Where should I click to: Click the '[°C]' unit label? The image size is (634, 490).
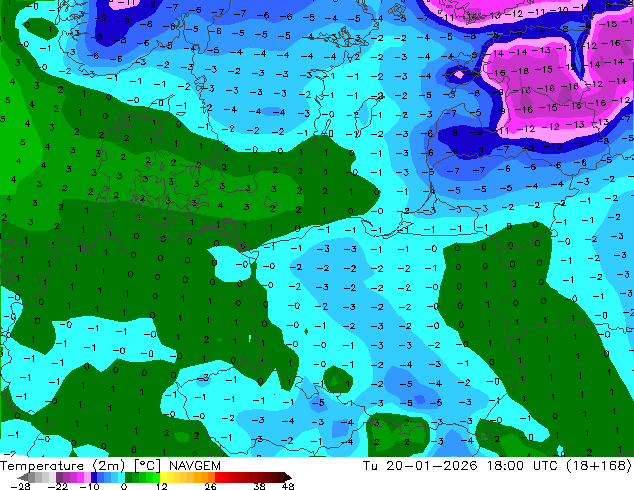tap(148, 466)
